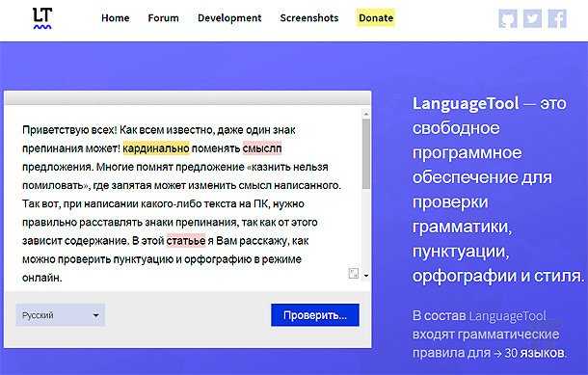The image size is (588, 375).
Task: Open the Русский language dropdown
Action: [x=61, y=315]
